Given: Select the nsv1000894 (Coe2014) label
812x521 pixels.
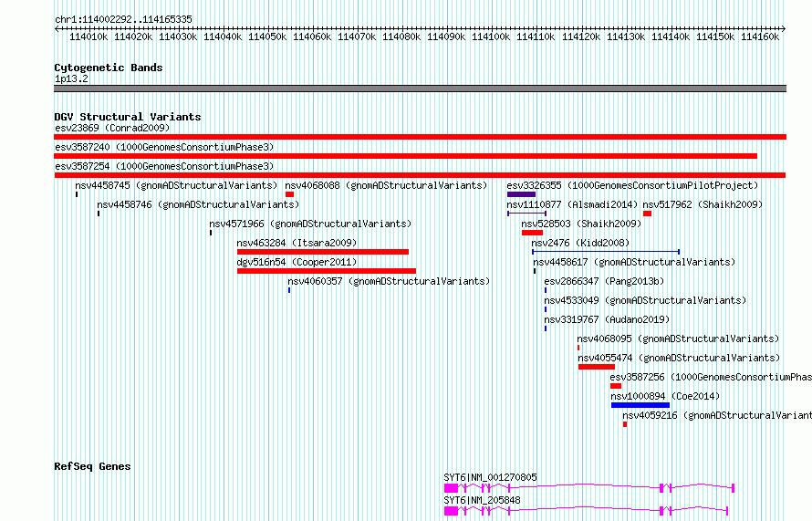Looking at the screenshot, I should tap(665, 396).
